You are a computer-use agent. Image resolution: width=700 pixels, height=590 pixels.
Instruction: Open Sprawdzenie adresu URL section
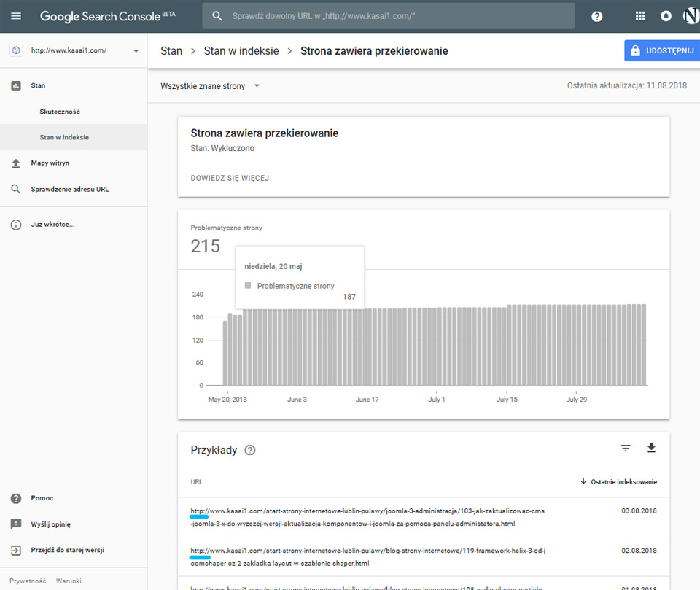click(x=70, y=190)
